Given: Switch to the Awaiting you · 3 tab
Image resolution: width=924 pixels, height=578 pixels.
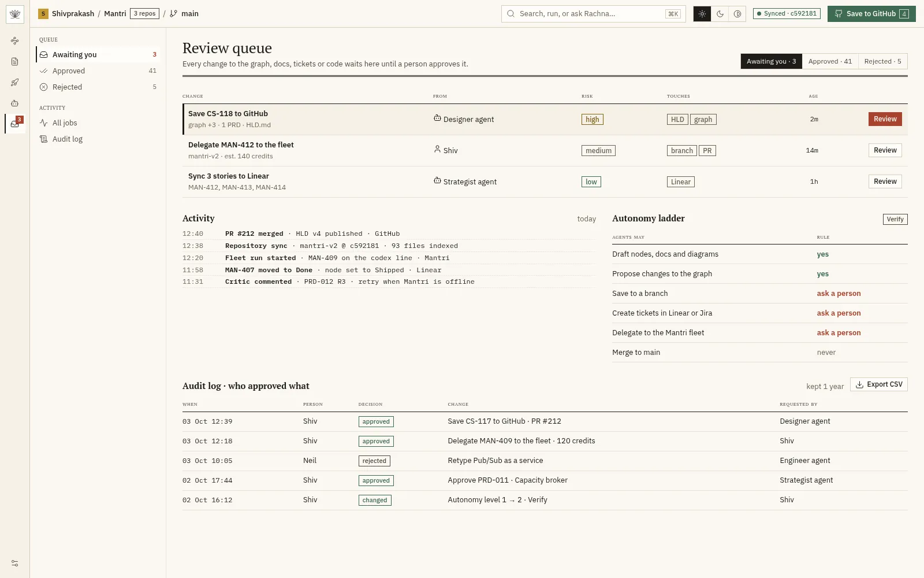Looking at the screenshot, I should [x=771, y=61].
